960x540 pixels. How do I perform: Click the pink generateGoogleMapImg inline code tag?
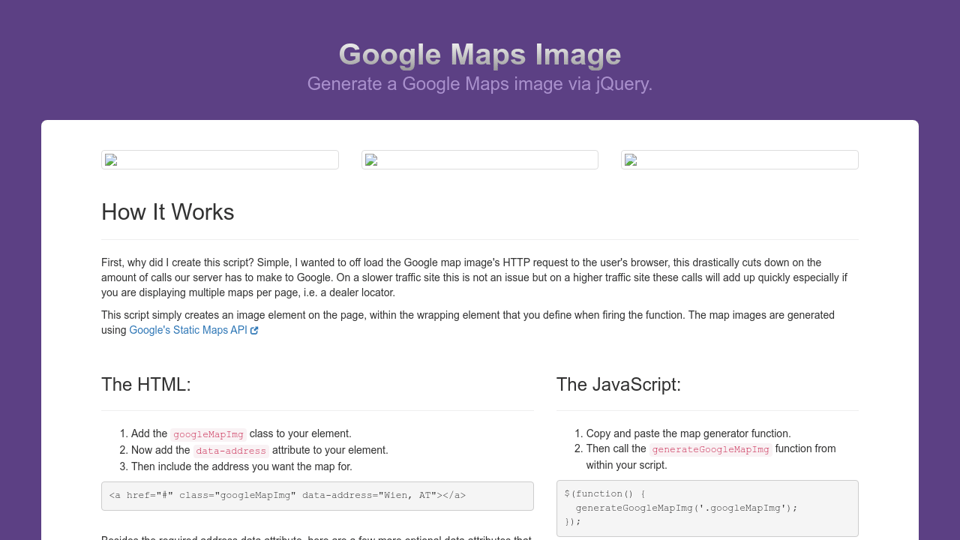point(710,450)
